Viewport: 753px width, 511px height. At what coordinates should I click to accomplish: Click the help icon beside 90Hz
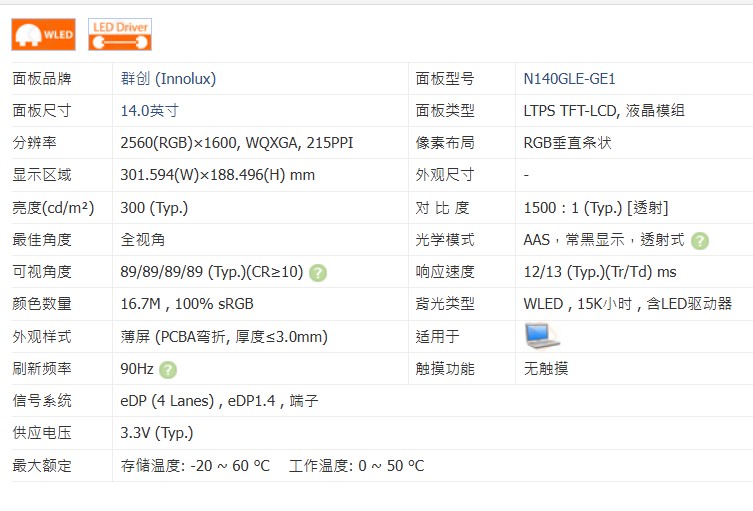tap(168, 369)
